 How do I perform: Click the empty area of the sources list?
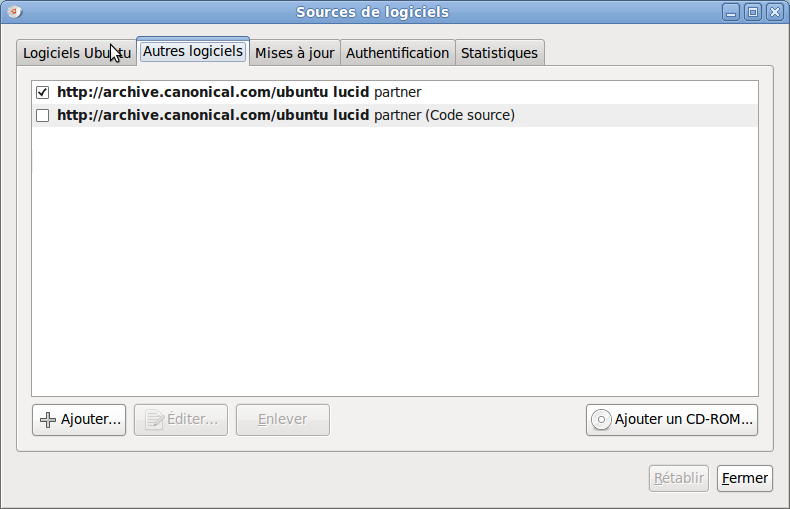[x=395, y=261]
